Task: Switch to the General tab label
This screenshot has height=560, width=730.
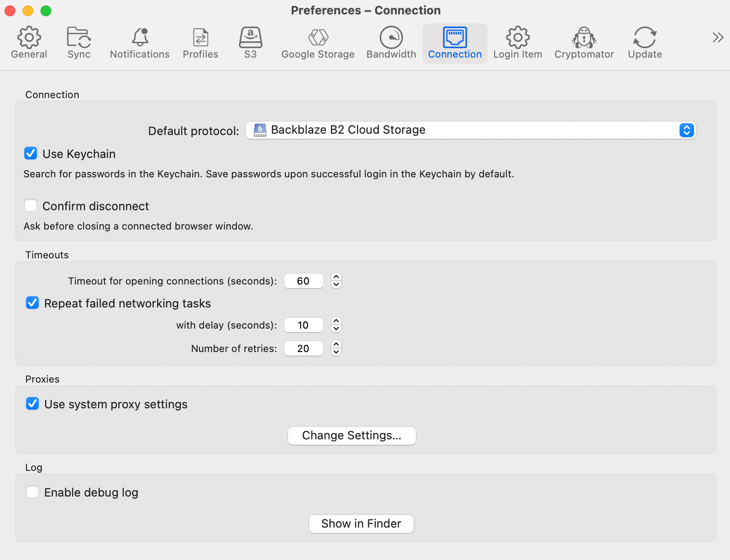Action: 29,54
